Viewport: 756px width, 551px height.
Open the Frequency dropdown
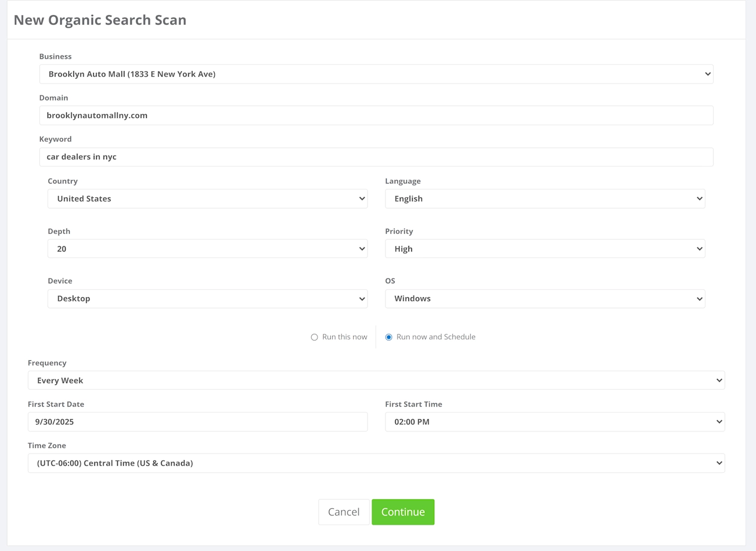coord(376,380)
